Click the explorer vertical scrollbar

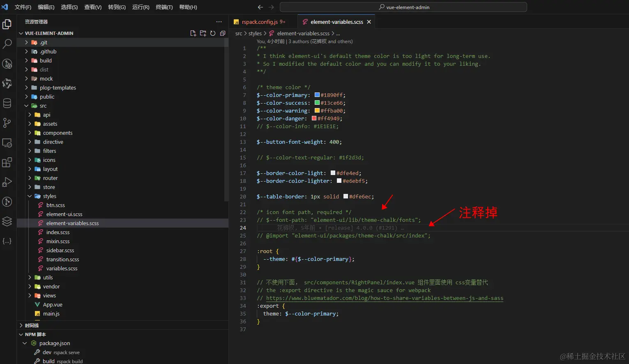click(x=226, y=119)
